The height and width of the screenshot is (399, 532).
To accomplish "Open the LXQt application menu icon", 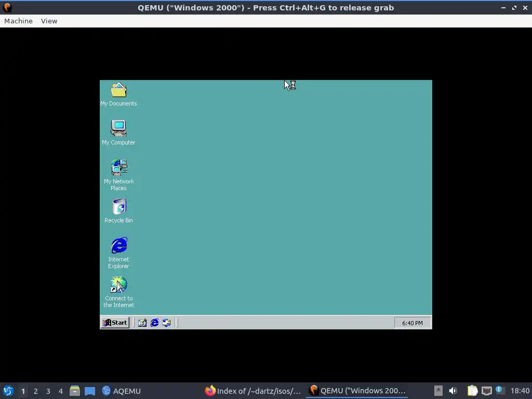I will 8,391.
